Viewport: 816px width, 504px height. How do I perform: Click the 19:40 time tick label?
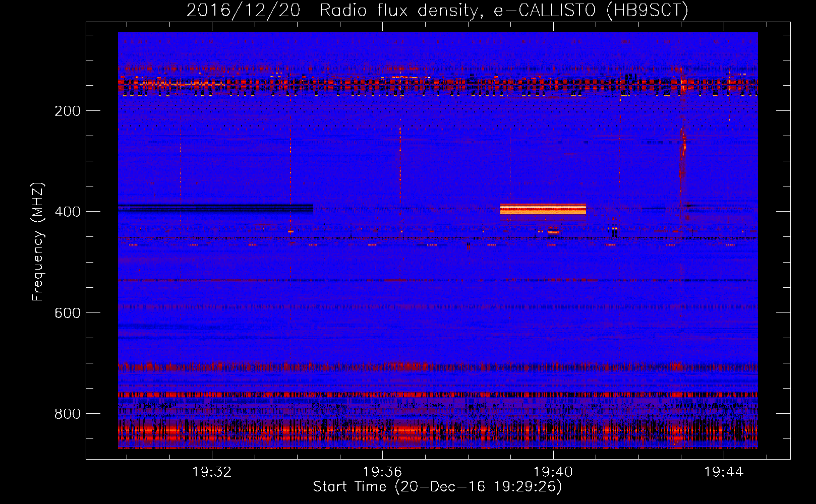(553, 472)
